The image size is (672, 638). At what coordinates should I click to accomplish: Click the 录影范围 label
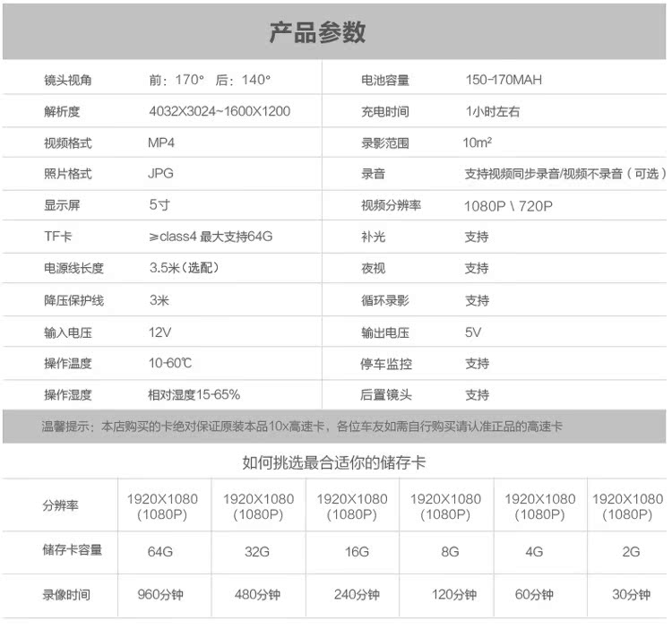(x=385, y=143)
